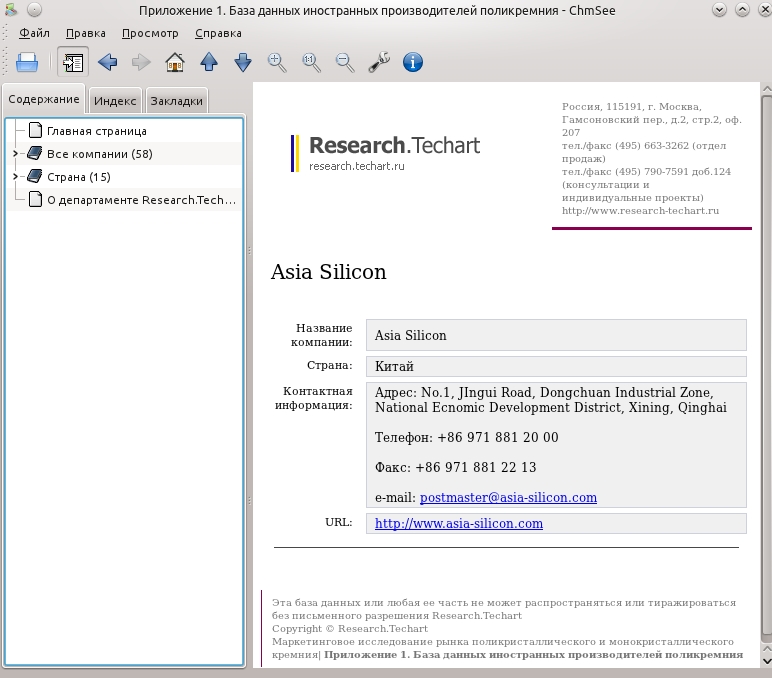Click the http://www.research-techart.ru header text
Viewport: 772px width, 678px height.
[641, 211]
